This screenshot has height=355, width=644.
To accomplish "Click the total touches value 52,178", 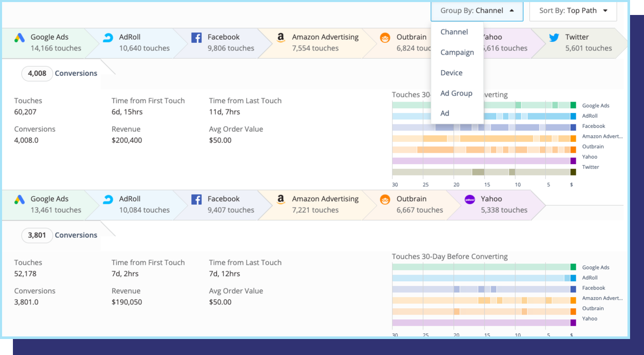I will pyautogui.click(x=25, y=274).
